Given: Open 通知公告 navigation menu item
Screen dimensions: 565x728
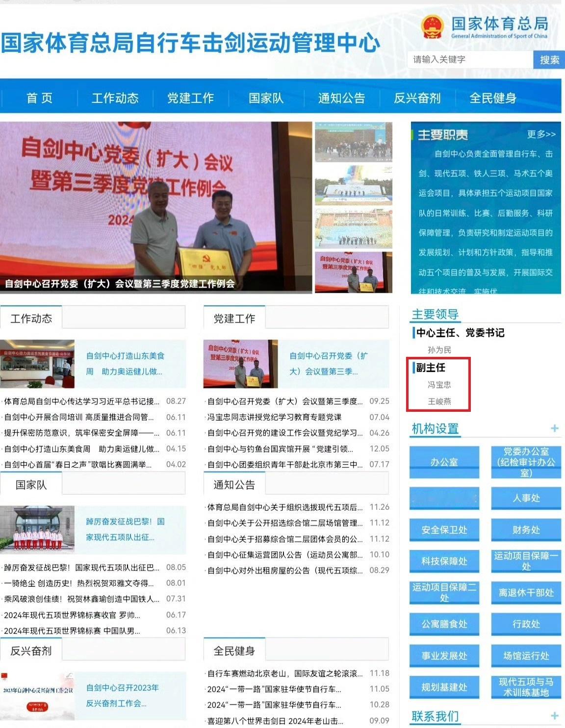Looking at the screenshot, I should 342,98.
